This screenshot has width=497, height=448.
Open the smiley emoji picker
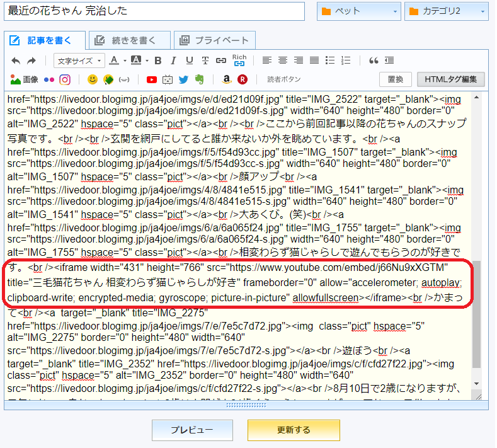93,79
